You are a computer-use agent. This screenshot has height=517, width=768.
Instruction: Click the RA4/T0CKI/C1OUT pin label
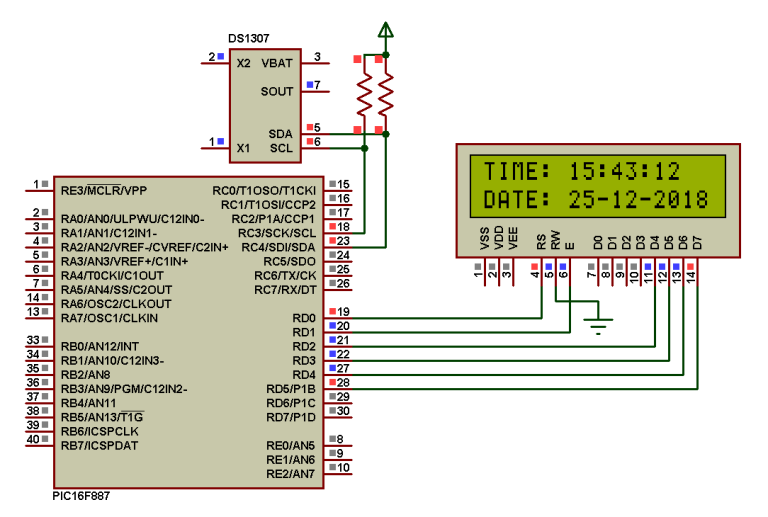(x=112, y=276)
